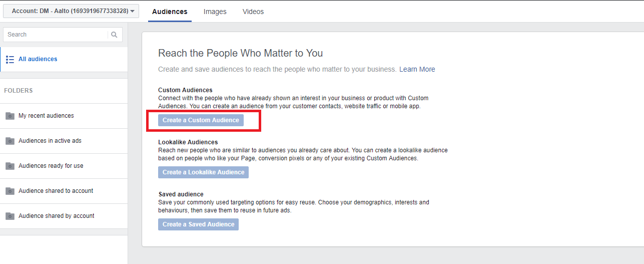Switch to the Videos tab
Screen dimensions: 644x264
[253, 12]
